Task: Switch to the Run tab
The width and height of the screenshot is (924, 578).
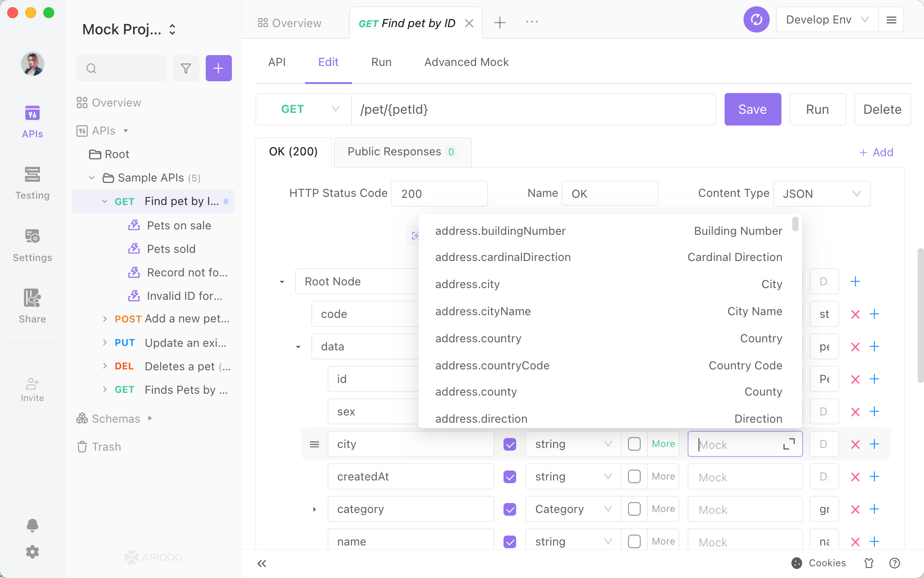Action: (x=381, y=62)
